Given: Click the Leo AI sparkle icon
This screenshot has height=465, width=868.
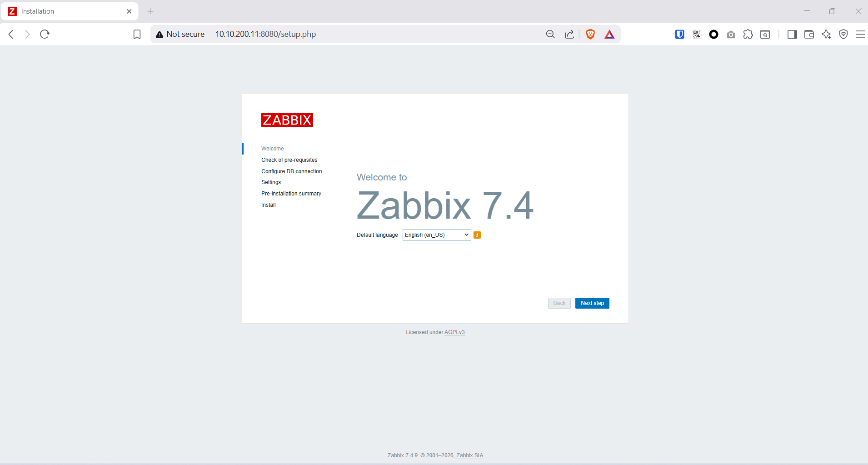Looking at the screenshot, I should point(826,34).
